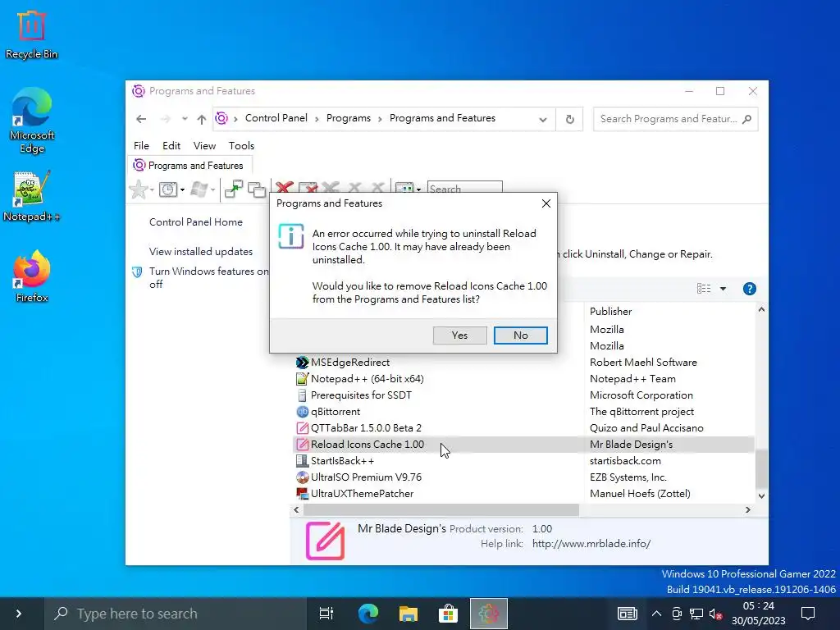Expand the address bar history dropdown
The height and width of the screenshot is (630, 840).
[543, 119]
